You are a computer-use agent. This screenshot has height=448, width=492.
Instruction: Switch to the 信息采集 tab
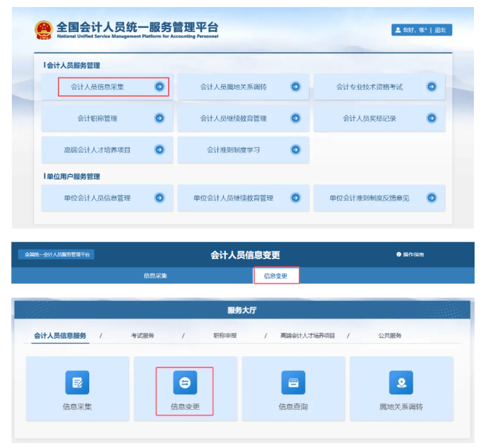[x=155, y=276]
